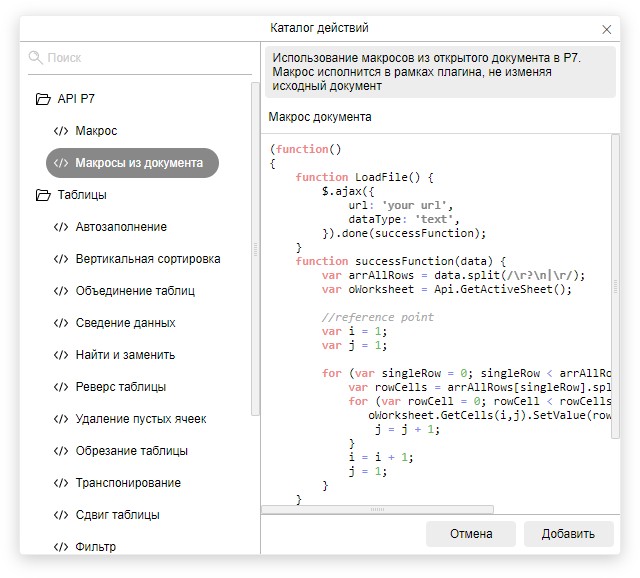Collapse the Таблицы folder
Viewport: 640px width, 578px height.
click(x=43, y=195)
